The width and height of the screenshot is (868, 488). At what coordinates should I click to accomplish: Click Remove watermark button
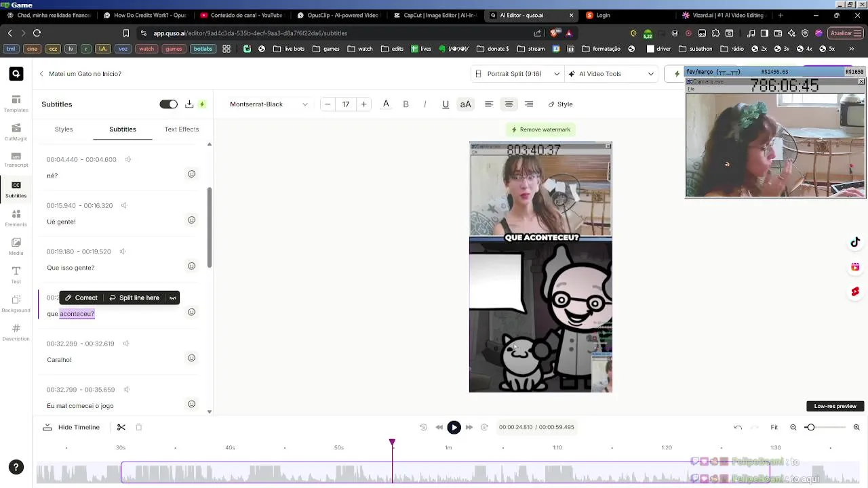coord(540,129)
